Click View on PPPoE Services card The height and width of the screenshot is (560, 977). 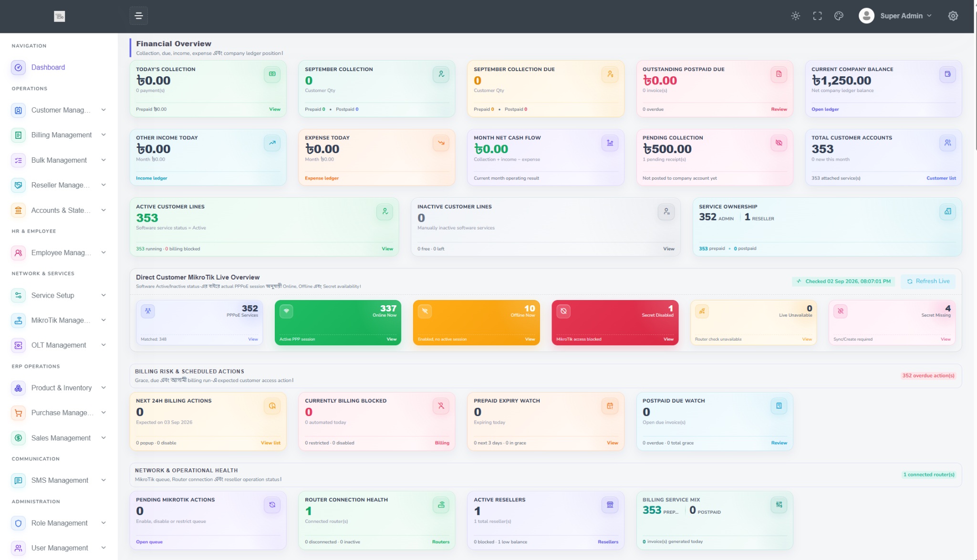pyautogui.click(x=253, y=339)
